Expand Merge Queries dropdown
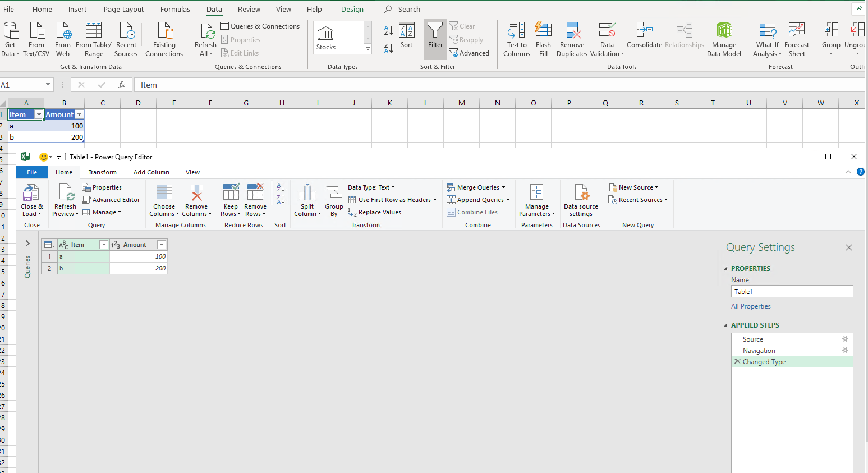 click(503, 187)
